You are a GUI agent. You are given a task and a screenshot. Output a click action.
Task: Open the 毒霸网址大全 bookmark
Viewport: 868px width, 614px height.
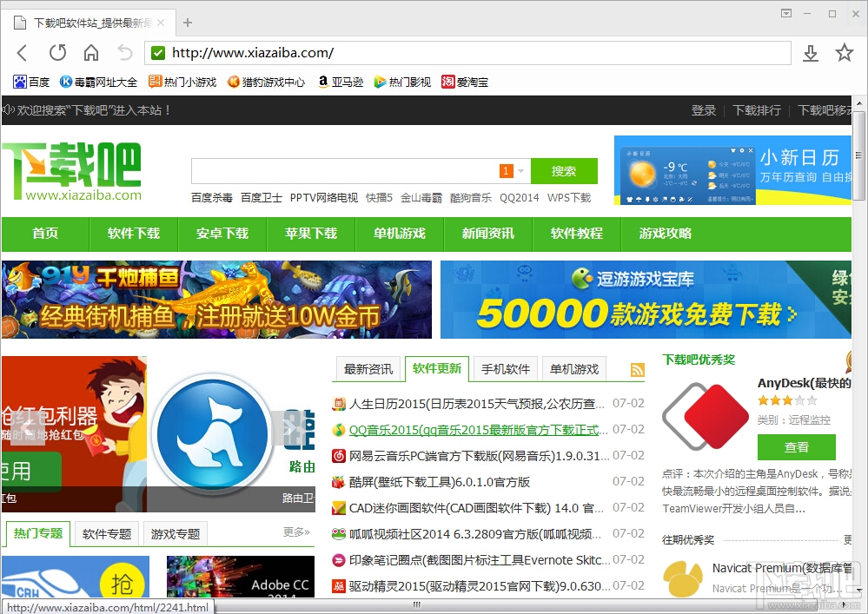(x=98, y=82)
